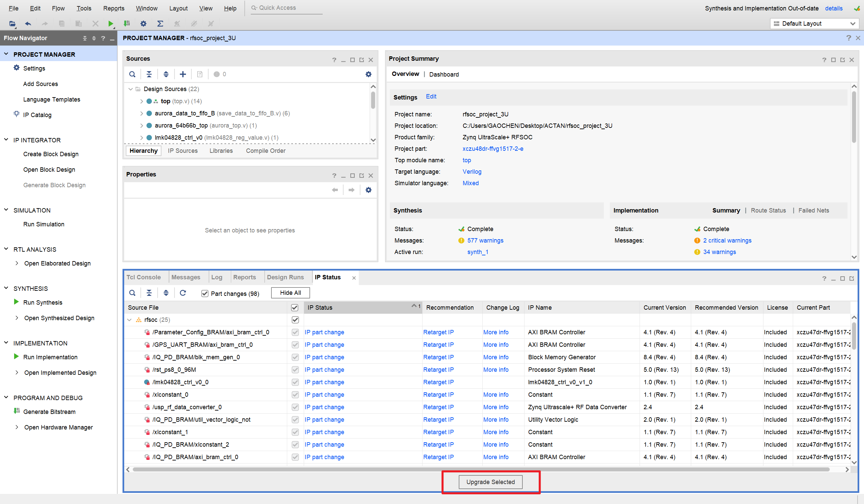Collapse Design Sources (22) tree node
864x504 pixels.
pyautogui.click(x=130, y=89)
